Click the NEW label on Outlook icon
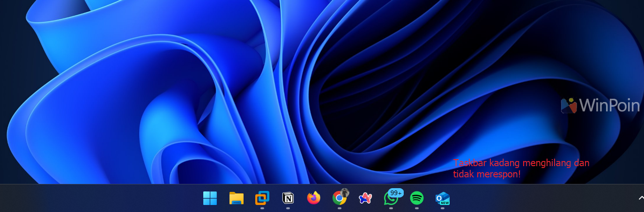 point(445,203)
